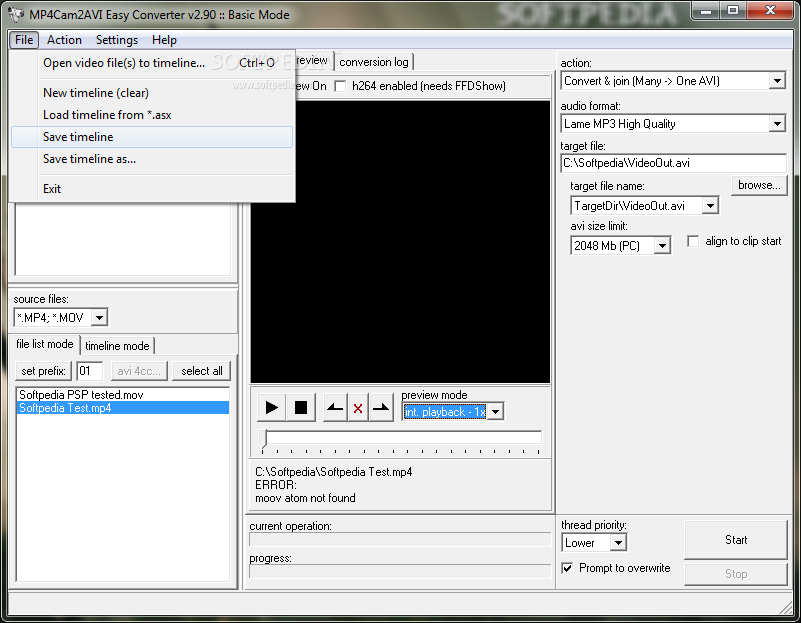
Task: Click the red X clear marks button
Action: click(x=358, y=408)
